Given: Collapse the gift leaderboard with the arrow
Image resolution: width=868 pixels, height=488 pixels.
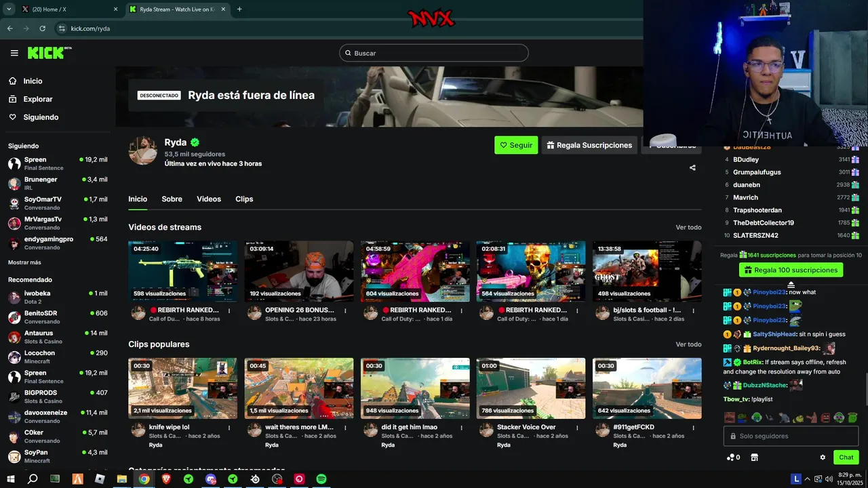Looking at the screenshot, I should pos(791,285).
